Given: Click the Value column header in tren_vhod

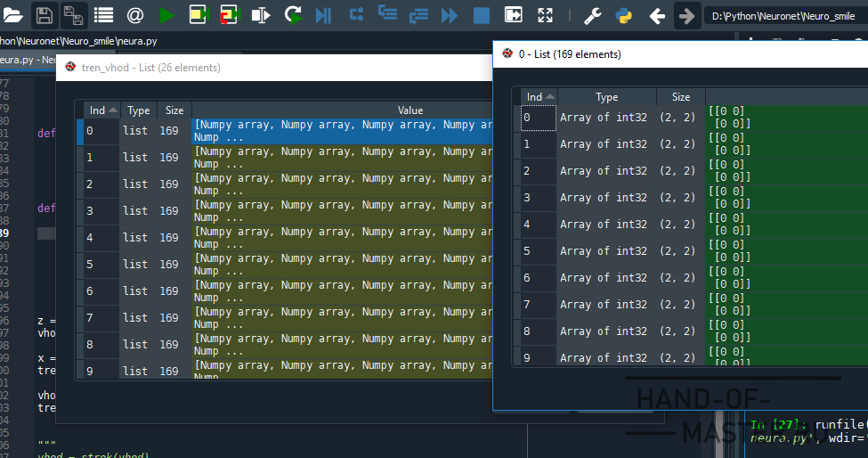Looking at the screenshot, I should click(x=410, y=110).
